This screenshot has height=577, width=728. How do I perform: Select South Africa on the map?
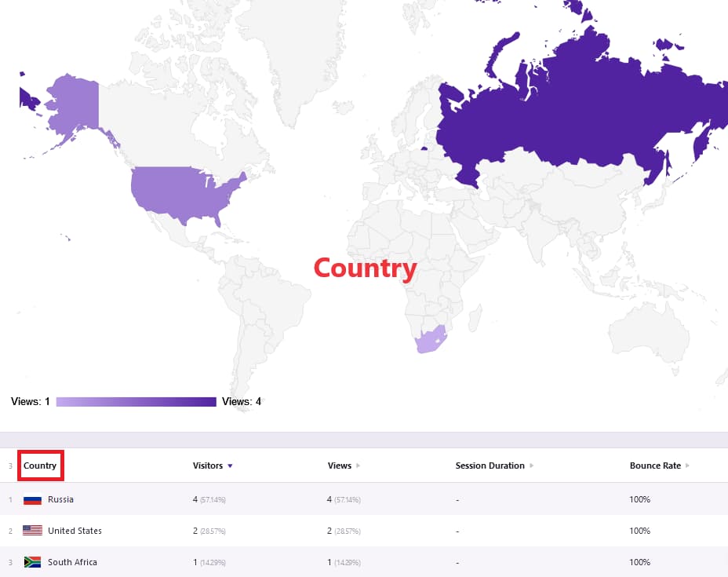(x=431, y=341)
